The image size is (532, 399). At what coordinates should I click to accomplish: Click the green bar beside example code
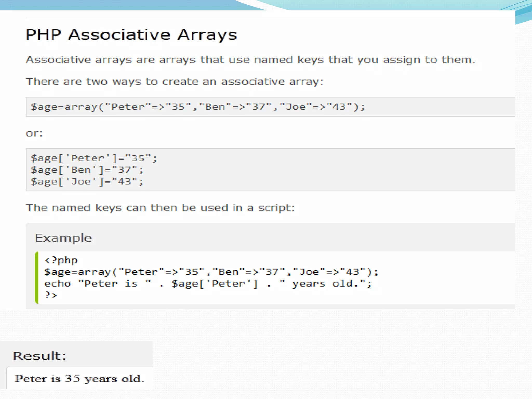(37, 277)
